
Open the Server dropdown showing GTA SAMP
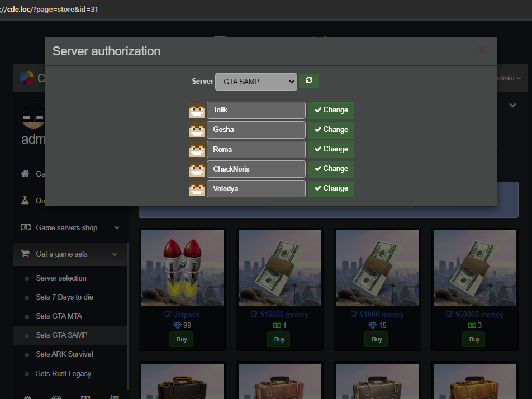click(256, 82)
